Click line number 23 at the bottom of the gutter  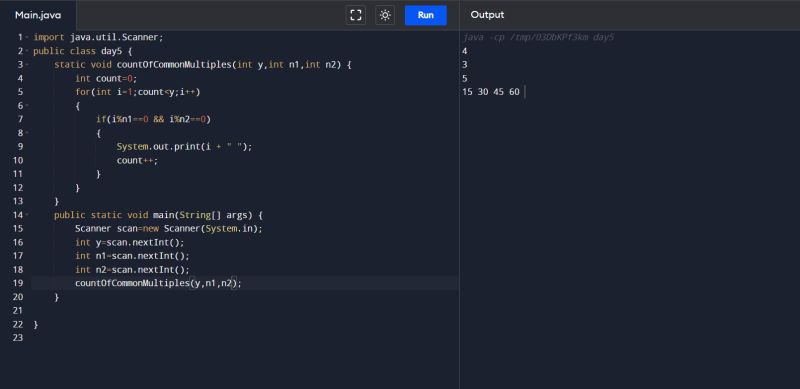pos(18,337)
